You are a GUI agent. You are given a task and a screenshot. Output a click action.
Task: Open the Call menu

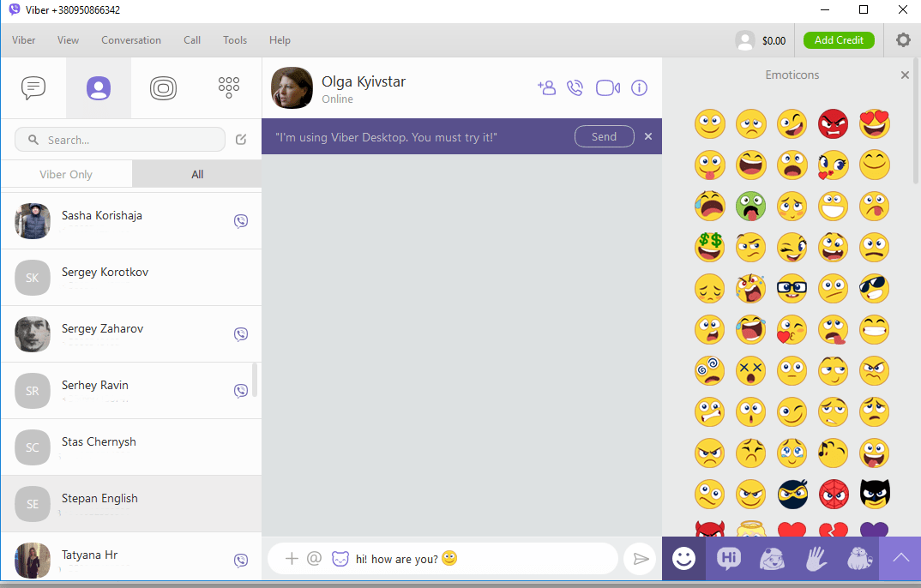192,40
